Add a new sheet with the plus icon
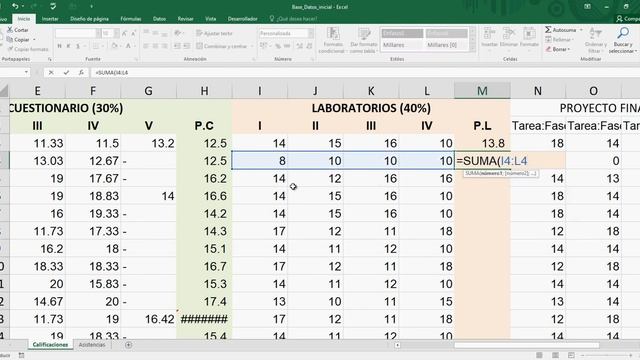 point(128,345)
